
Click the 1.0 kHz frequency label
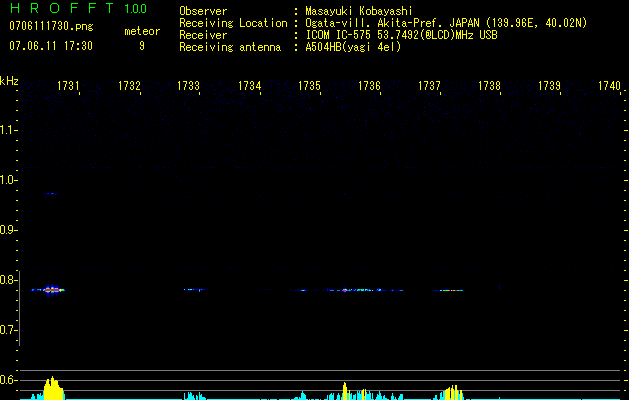tap(7, 180)
